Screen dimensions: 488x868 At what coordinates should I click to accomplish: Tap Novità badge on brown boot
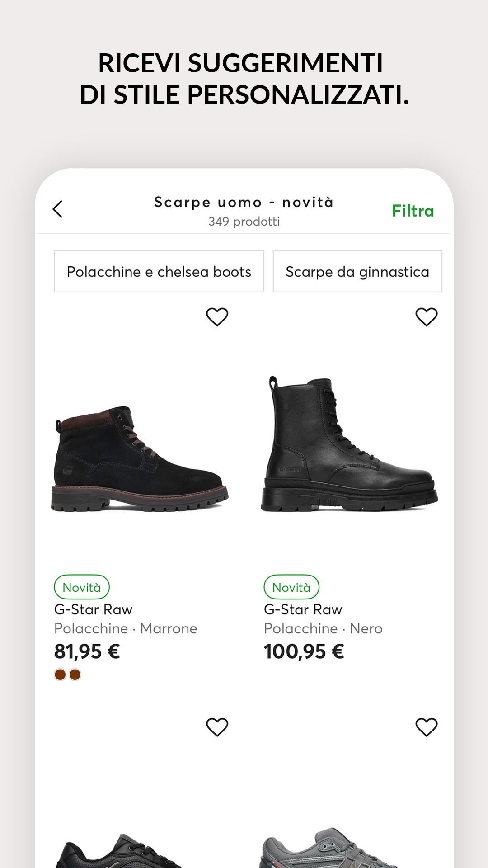click(82, 587)
